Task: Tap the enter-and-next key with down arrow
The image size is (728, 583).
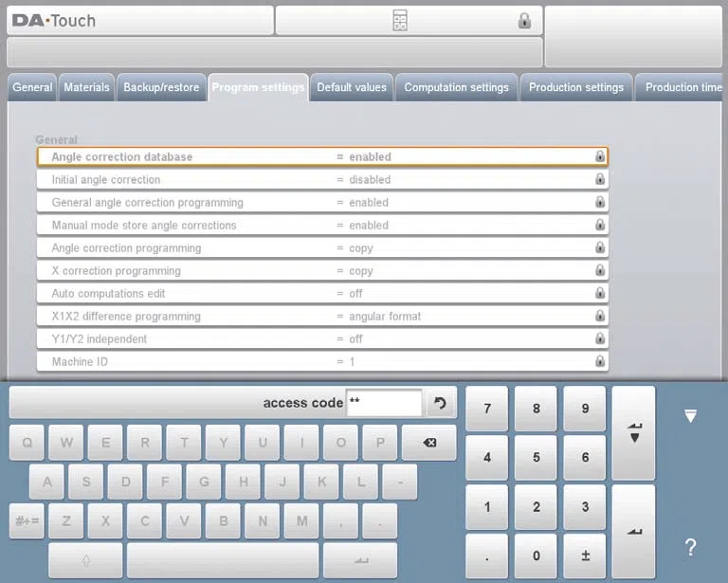Action: click(x=634, y=432)
